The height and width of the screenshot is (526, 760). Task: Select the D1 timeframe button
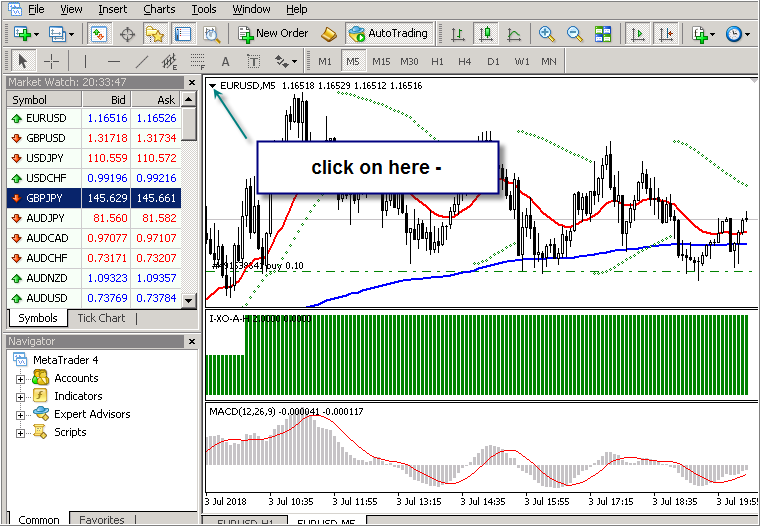click(x=493, y=62)
